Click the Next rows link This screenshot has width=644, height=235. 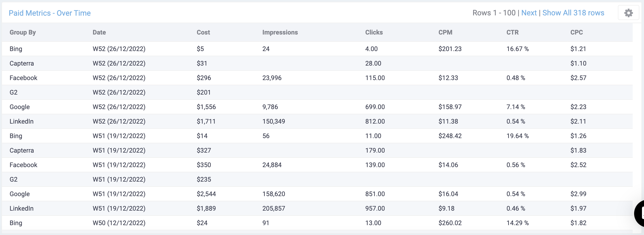[529, 13]
